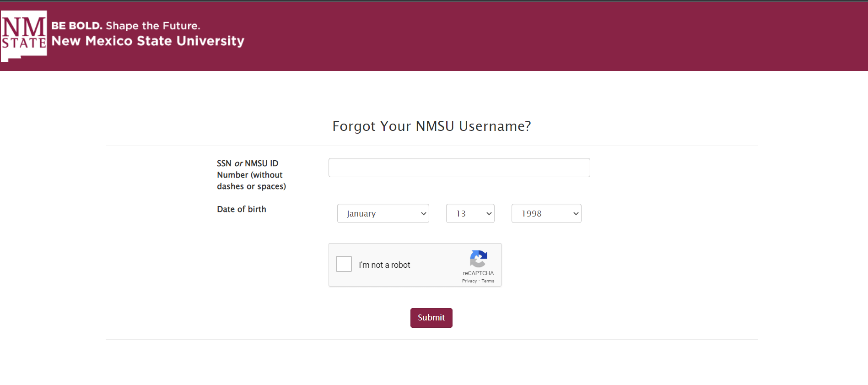The image size is (868, 385).
Task: Tick the I'm not a robot checkbox
Action: (344, 264)
